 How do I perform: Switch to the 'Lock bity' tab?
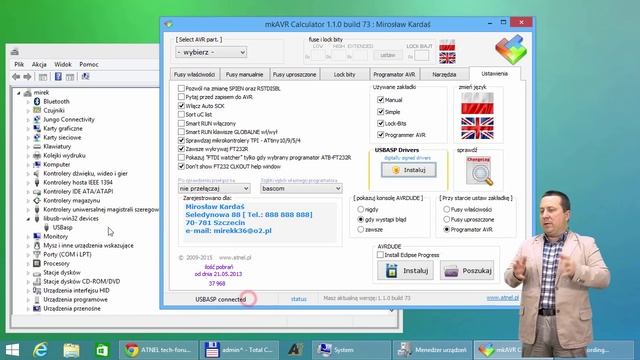(x=344, y=74)
